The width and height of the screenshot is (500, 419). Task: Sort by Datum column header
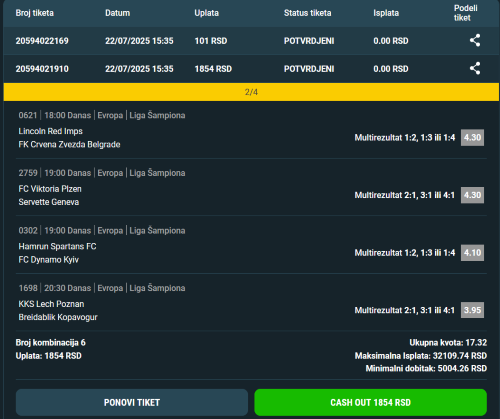118,13
